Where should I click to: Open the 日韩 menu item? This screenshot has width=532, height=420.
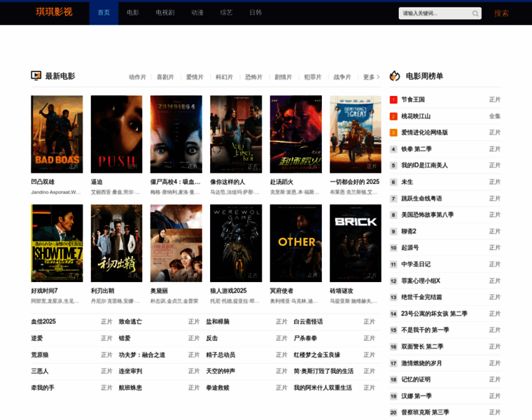pos(255,13)
